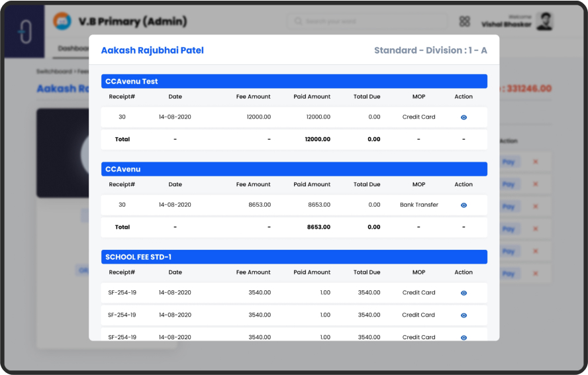
Task: Click the SCHOOL FEE STD-1 section header
Action: click(x=294, y=257)
